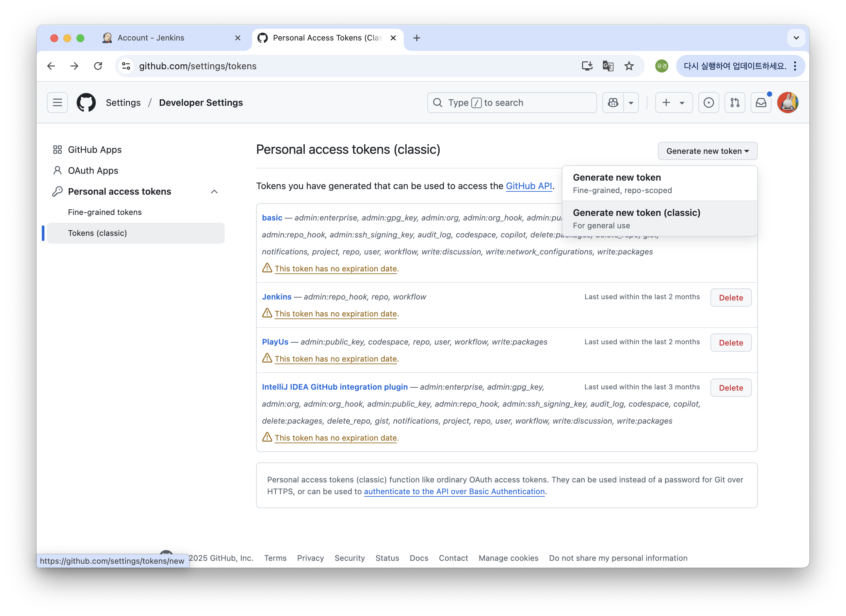The image size is (846, 616).
Task: Delete the Jenkins token
Action: coord(730,298)
